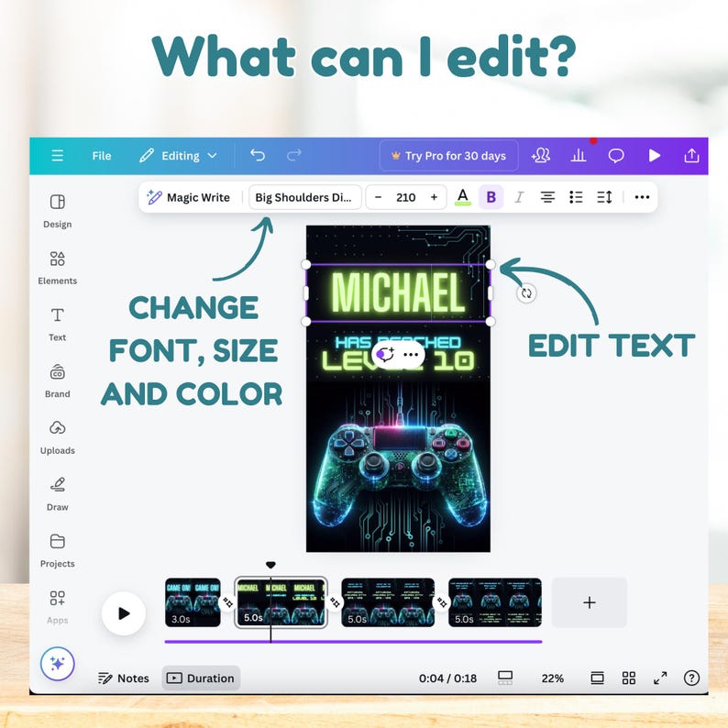The height and width of the screenshot is (728, 728).
Task: Open the line spacing options
Action: click(604, 197)
